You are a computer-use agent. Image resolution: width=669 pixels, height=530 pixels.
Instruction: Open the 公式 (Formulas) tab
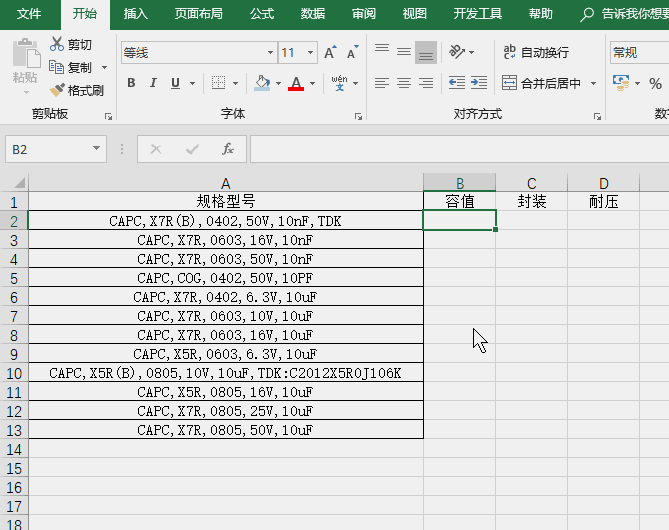coord(261,14)
